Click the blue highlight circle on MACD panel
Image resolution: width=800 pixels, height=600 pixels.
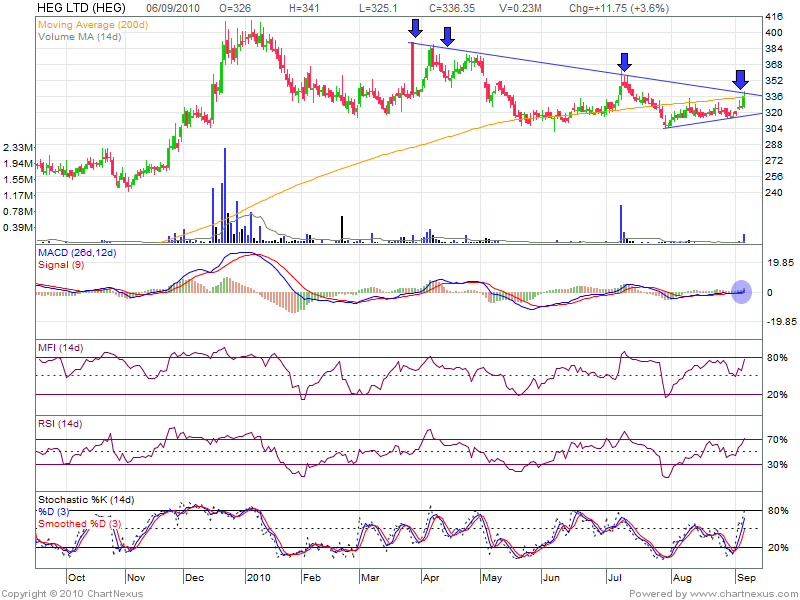click(x=741, y=292)
